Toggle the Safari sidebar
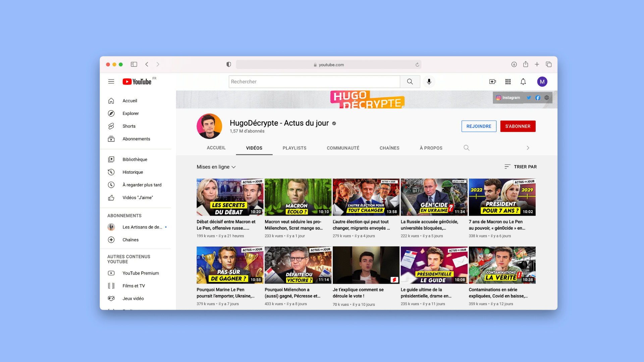The width and height of the screenshot is (644, 362). click(134, 64)
